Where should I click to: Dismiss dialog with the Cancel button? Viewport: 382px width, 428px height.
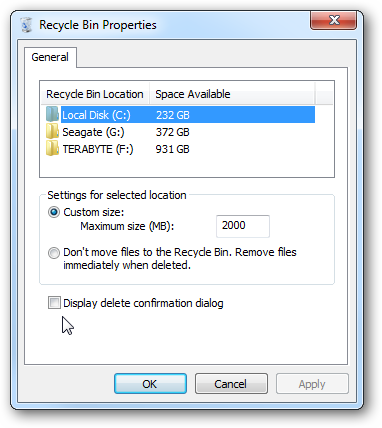[231, 384]
